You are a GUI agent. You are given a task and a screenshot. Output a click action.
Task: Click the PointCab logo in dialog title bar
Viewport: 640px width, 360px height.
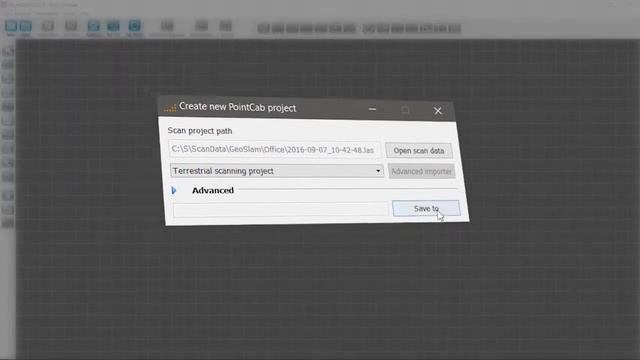[x=170, y=108]
